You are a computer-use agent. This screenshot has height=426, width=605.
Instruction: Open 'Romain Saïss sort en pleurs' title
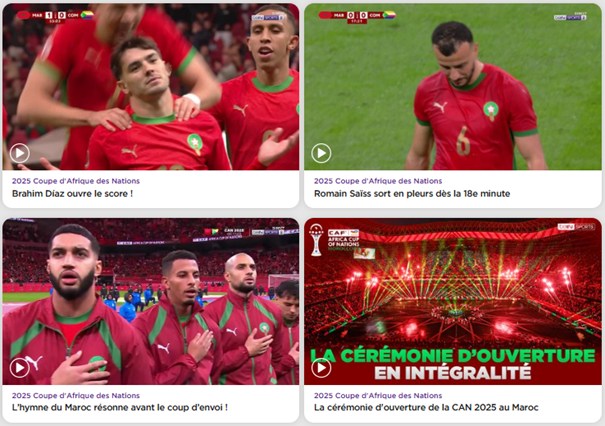412,193
